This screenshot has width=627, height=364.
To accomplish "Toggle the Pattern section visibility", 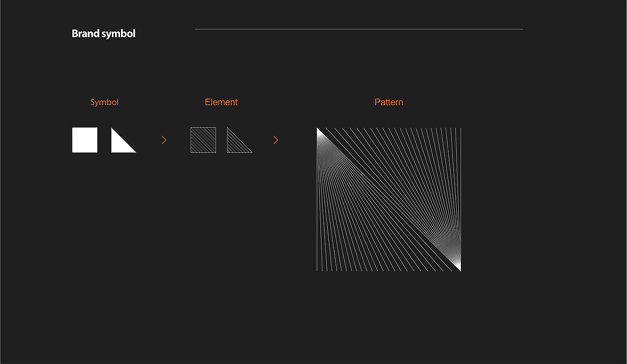I will tap(388, 102).
